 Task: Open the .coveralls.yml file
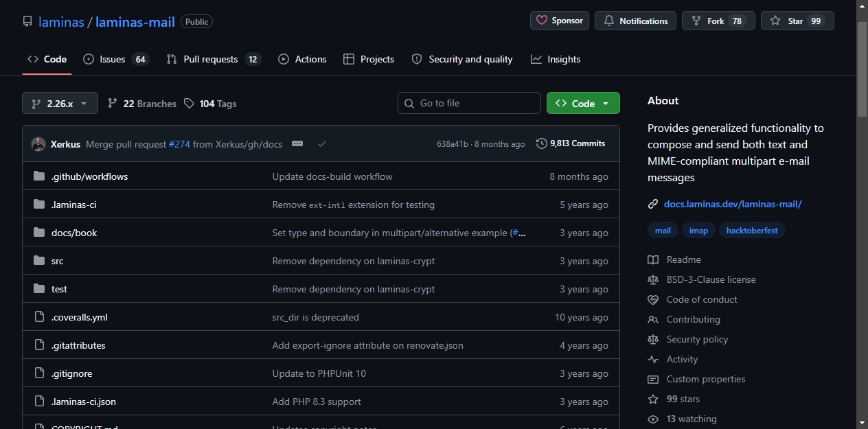pos(80,317)
